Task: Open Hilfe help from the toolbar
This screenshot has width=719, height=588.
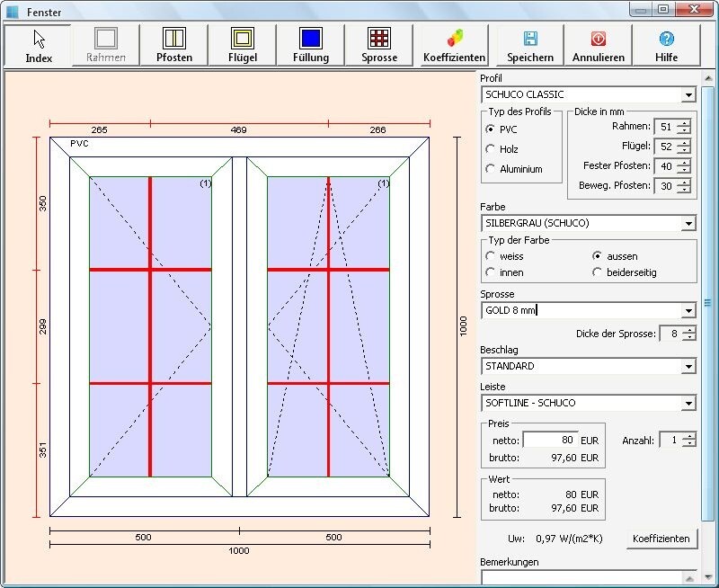Action: click(666, 46)
